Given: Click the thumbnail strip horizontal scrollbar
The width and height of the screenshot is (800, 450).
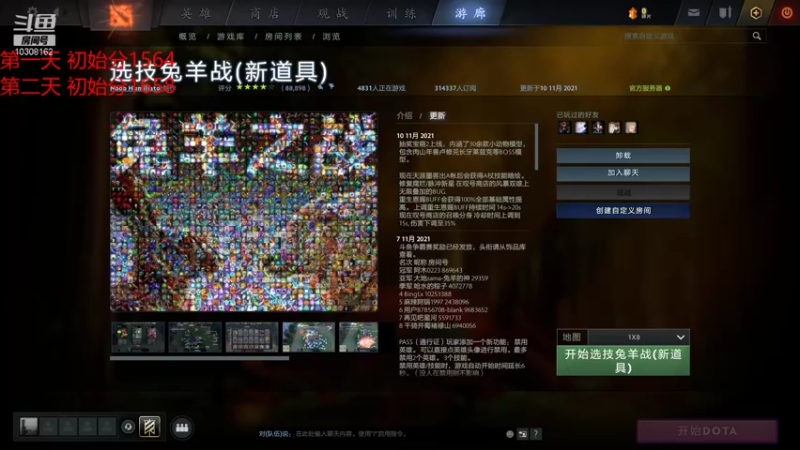Looking at the screenshot, I should click(x=199, y=358).
